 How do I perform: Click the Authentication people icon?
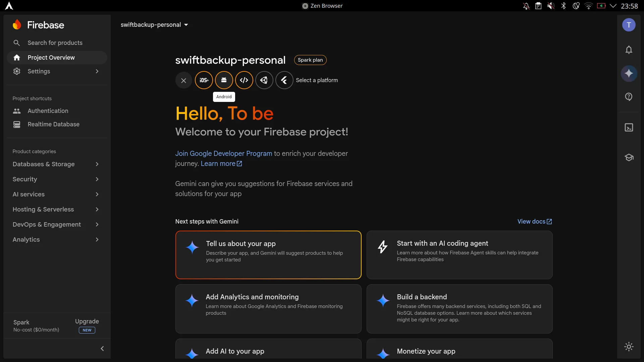click(17, 111)
